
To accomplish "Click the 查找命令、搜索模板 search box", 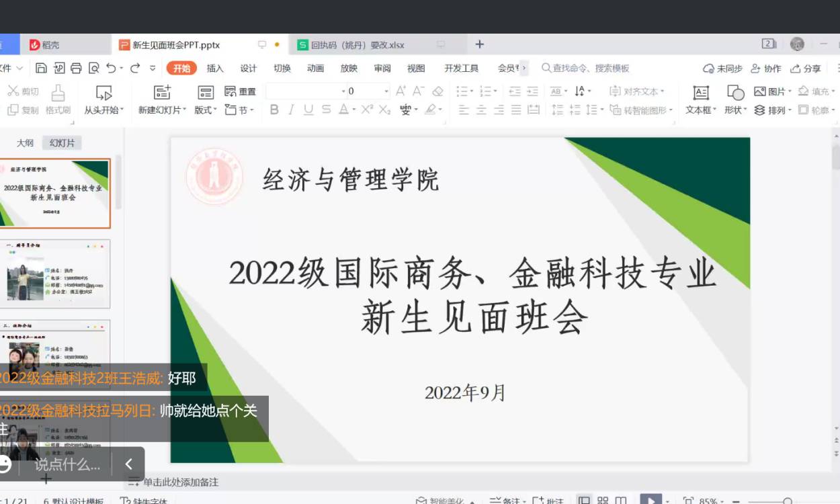I will coord(585,68).
